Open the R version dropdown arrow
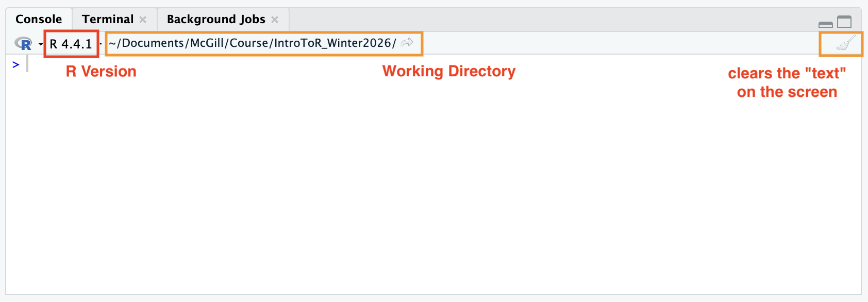 coord(40,44)
